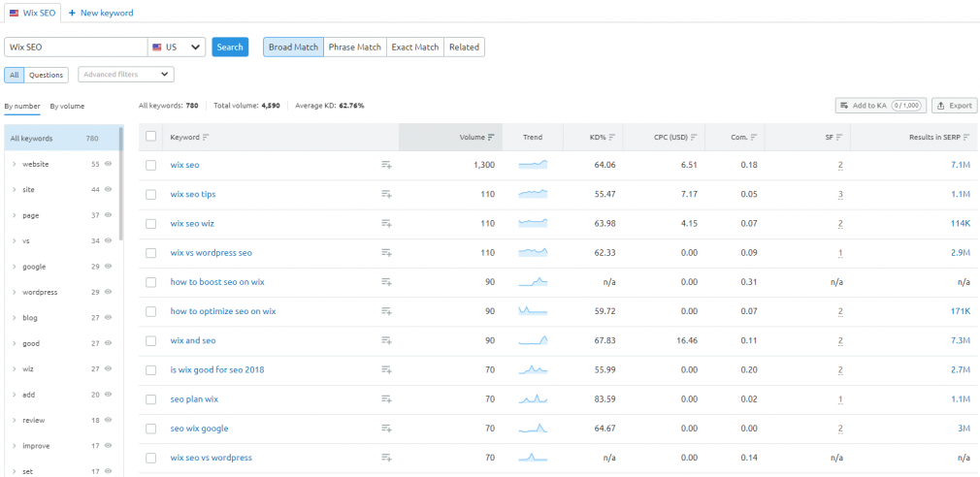Toggle eye icon for 'google' group

[108, 267]
